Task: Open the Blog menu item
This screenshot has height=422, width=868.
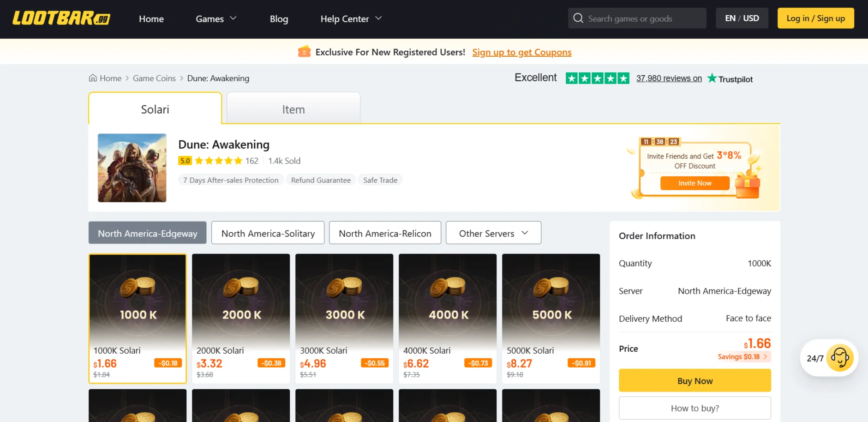Action: click(x=279, y=19)
